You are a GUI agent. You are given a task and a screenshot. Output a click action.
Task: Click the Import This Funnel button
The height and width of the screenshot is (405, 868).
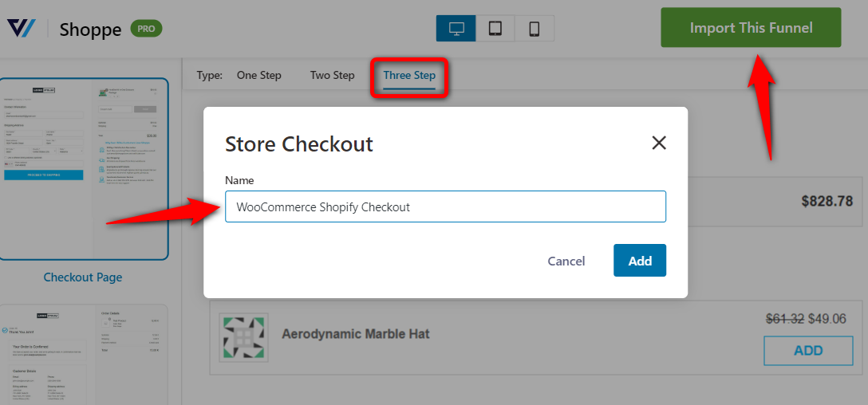coord(752,28)
